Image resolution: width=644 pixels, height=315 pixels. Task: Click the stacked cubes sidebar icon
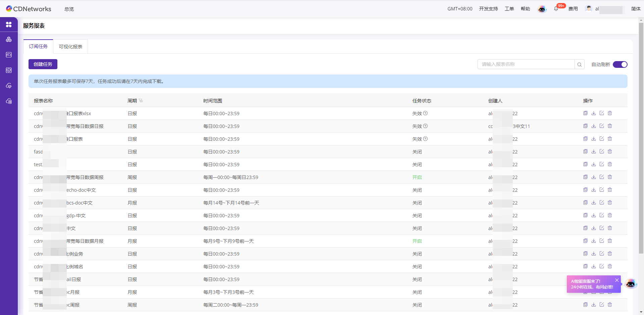[x=9, y=39]
